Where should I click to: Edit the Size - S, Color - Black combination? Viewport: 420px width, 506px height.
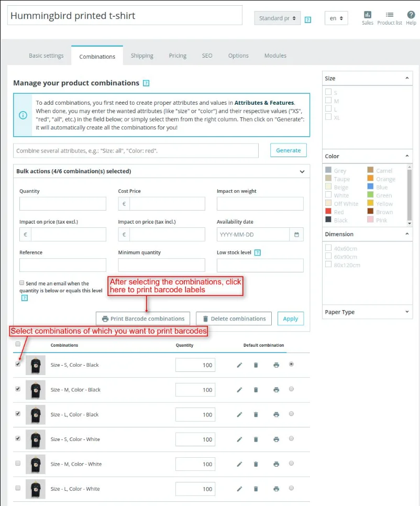coord(239,365)
